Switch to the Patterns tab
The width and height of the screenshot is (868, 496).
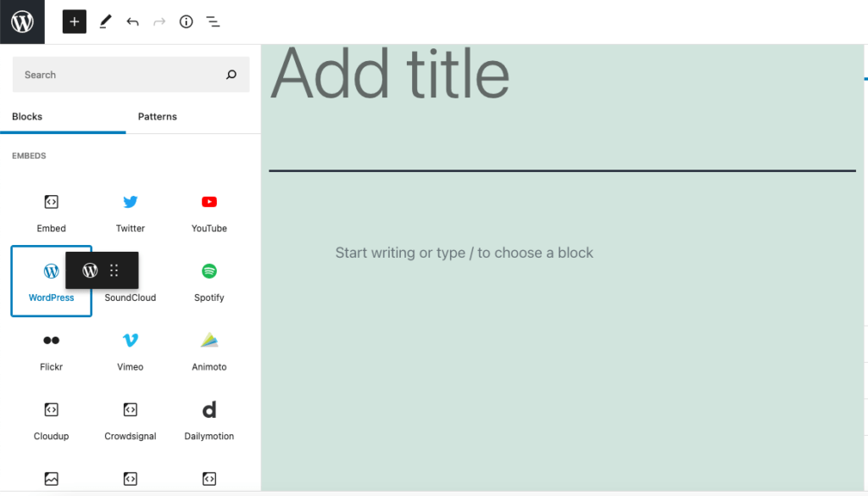pyautogui.click(x=157, y=117)
